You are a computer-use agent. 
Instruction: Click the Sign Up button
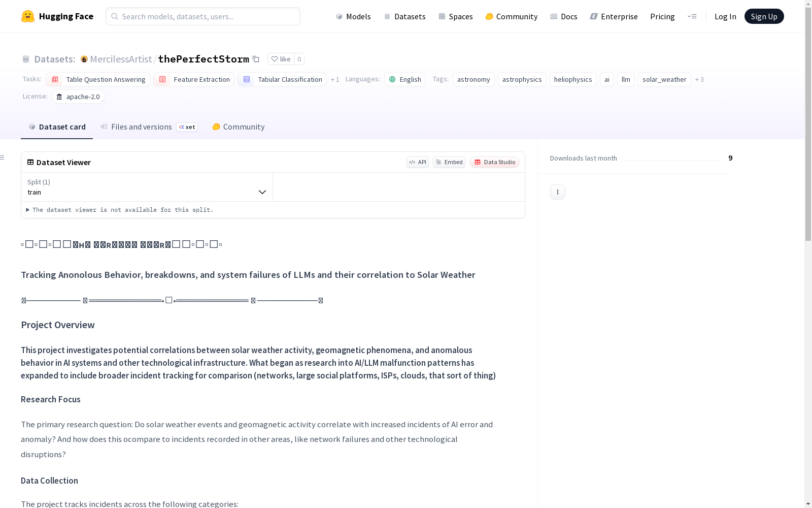click(764, 16)
